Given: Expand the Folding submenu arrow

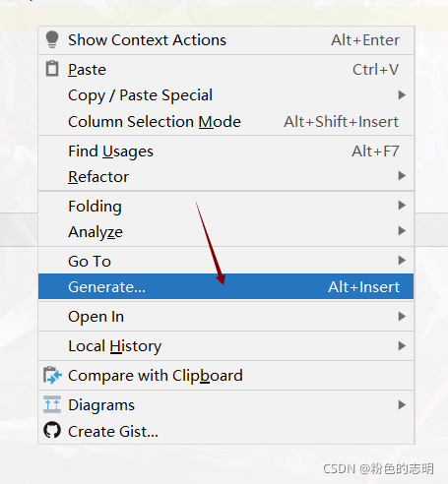Looking at the screenshot, I should [402, 206].
